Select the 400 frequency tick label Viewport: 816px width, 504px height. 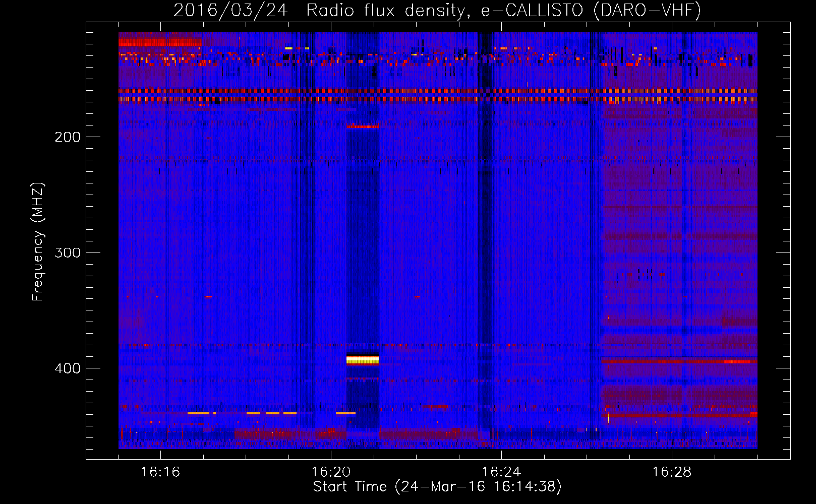point(68,368)
